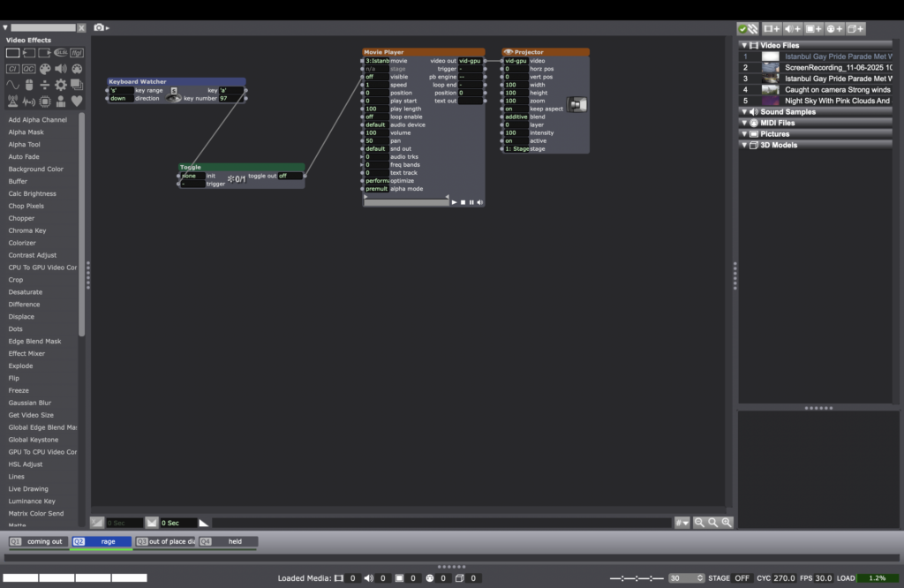Viewport: 904px width, 588px height.
Task: Click the Projector actor eye icon
Action: pos(508,52)
